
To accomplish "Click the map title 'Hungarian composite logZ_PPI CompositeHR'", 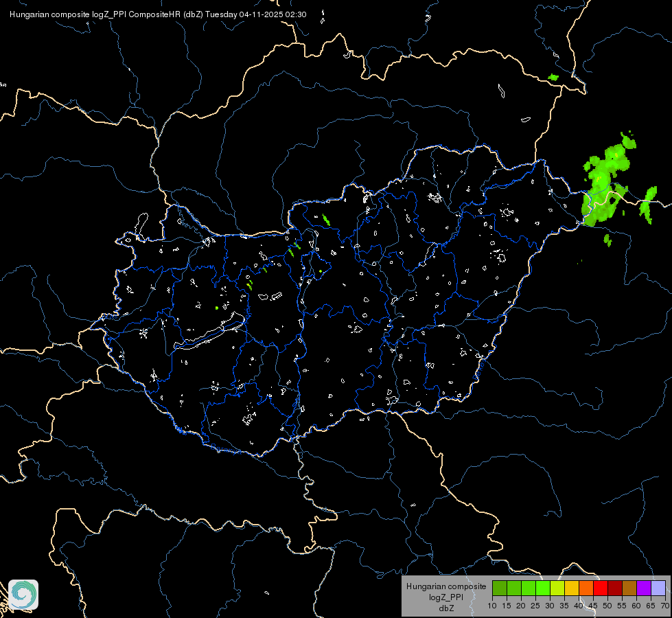I will pyautogui.click(x=95, y=14).
